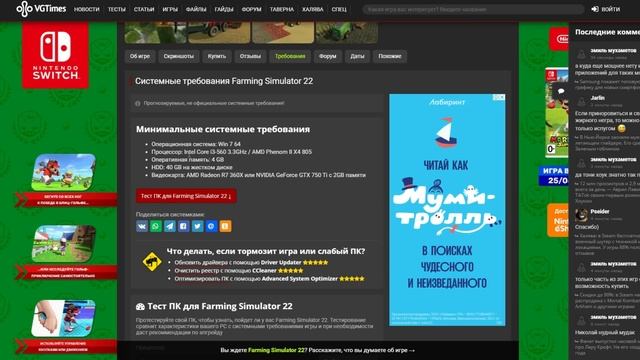
Task: Click the info icon beside unofficial requirements notice
Action: pyautogui.click(x=138, y=104)
